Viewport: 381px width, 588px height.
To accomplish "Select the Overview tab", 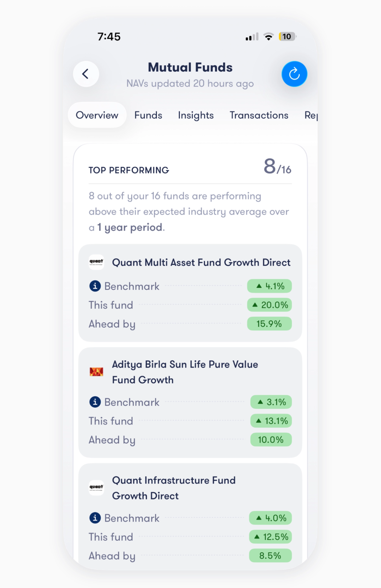I will (x=97, y=115).
